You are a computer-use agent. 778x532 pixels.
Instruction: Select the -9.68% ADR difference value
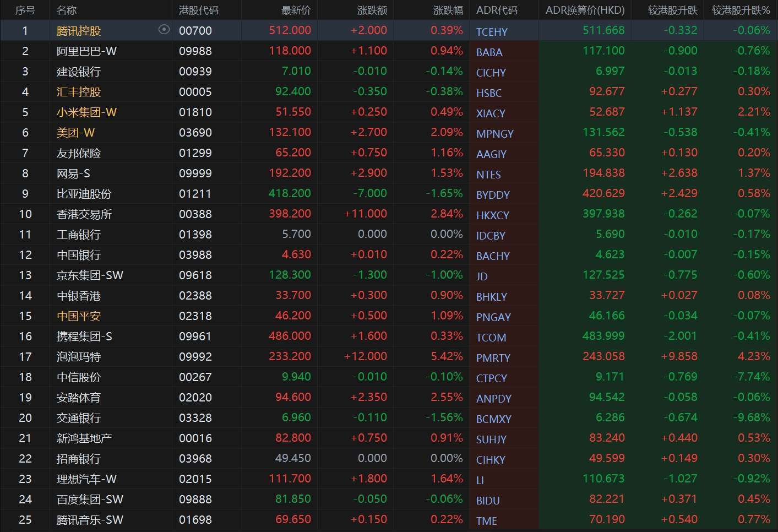click(751, 417)
